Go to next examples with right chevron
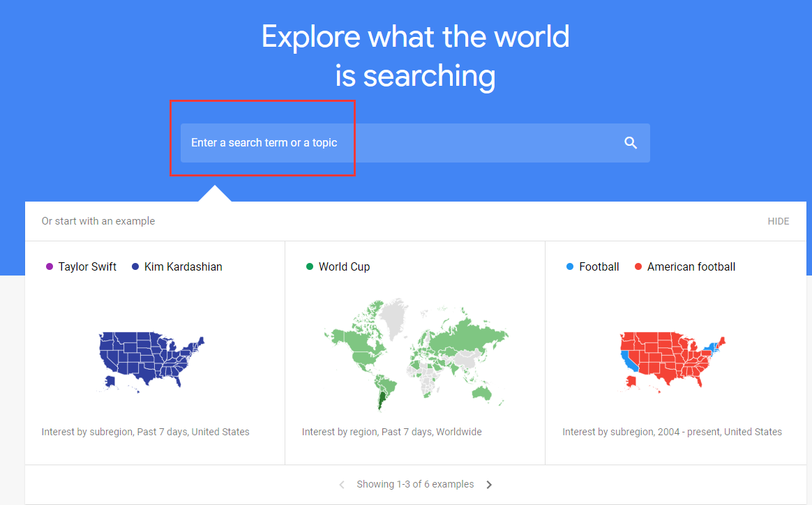The height and width of the screenshot is (505, 812). pos(489,485)
